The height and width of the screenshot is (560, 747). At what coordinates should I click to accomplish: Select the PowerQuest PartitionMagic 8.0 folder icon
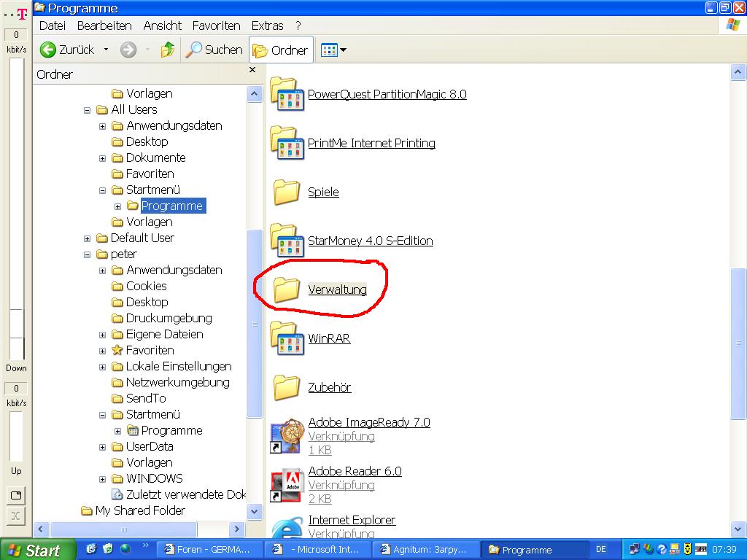[x=287, y=94]
